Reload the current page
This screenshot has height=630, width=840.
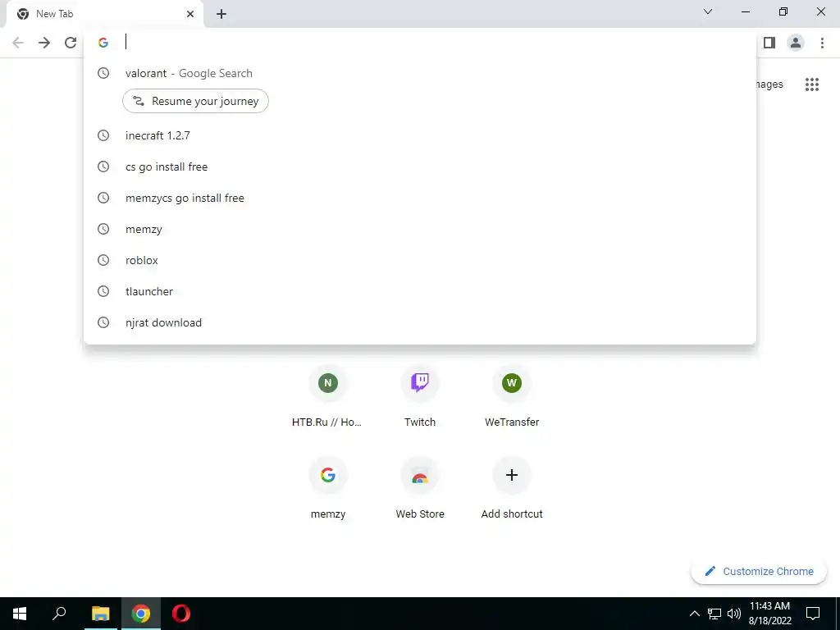pyautogui.click(x=71, y=43)
